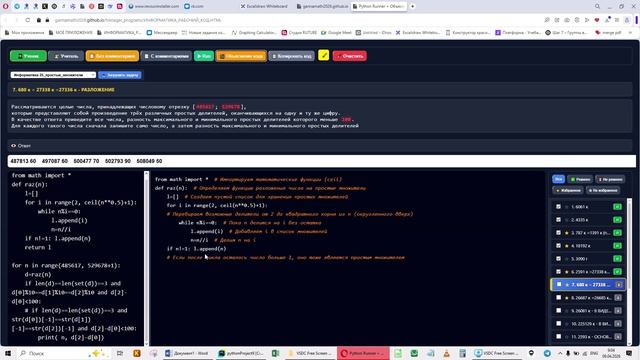
Task: Click the code editor scrollbar
Action: pos(147,258)
